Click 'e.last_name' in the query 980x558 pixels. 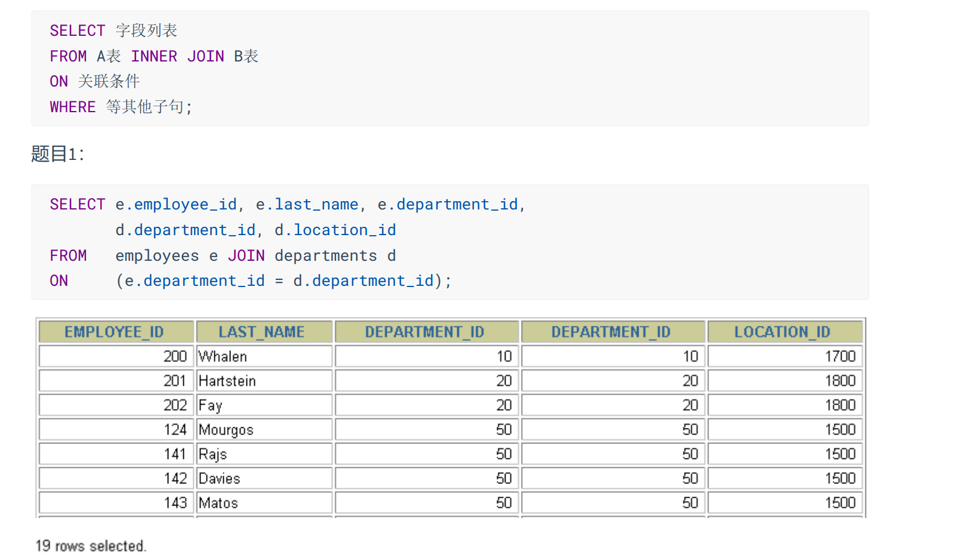click(x=307, y=205)
